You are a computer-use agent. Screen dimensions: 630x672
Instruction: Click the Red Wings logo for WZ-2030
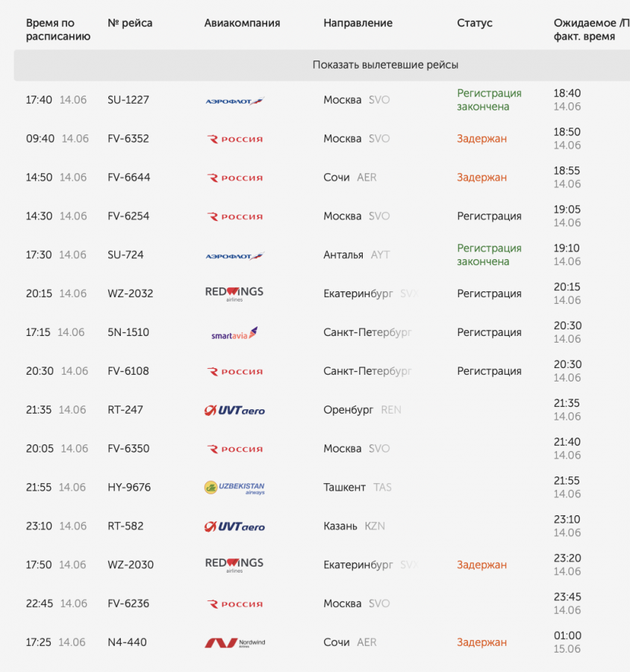[x=234, y=565]
